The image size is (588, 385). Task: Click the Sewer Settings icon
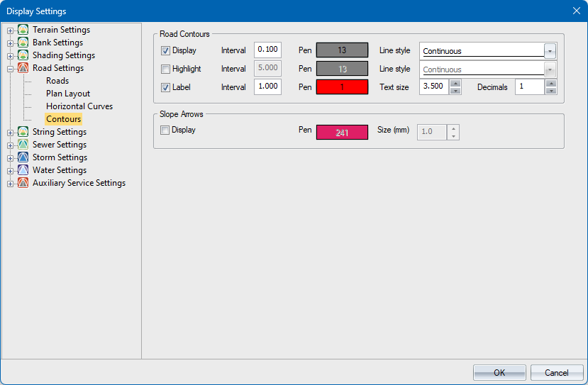tap(23, 145)
